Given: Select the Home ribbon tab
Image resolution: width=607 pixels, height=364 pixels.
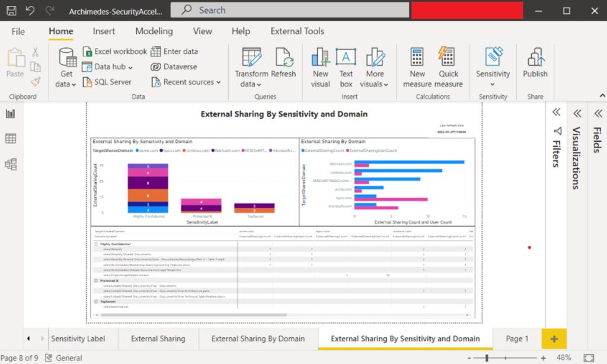Looking at the screenshot, I should point(61,31).
